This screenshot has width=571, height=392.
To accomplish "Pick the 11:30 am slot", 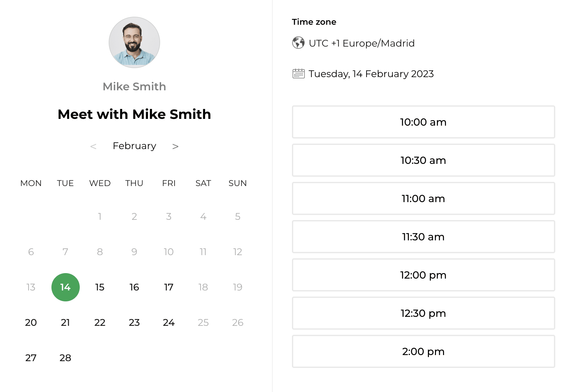I will pyautogui.click(x=423, y=237).
